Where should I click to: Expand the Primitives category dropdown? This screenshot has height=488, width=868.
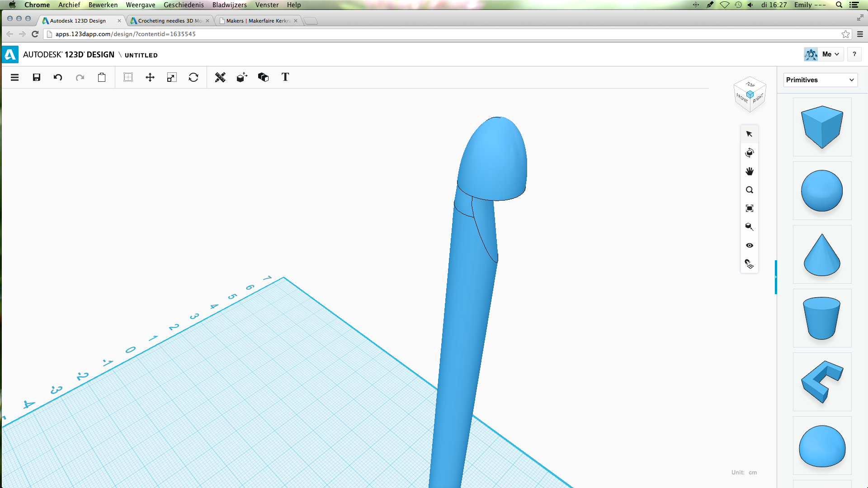click(x=820, y=80)
